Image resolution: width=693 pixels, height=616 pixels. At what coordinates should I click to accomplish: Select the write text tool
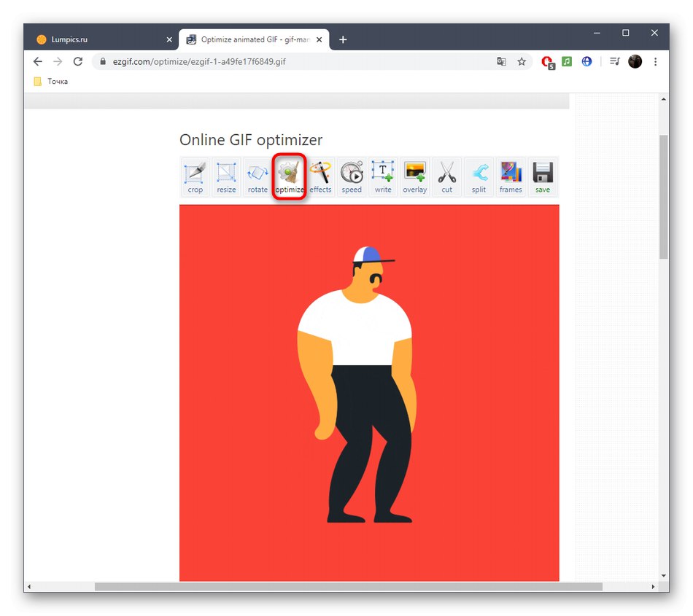[383, 176]
